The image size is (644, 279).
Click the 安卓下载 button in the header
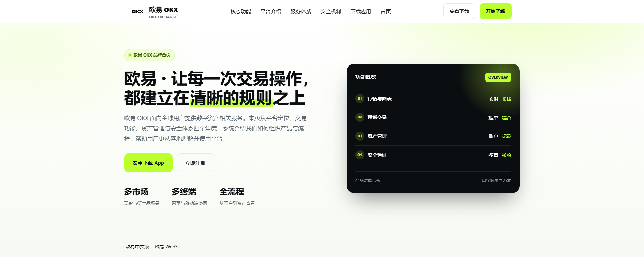(x=459, y=11)
